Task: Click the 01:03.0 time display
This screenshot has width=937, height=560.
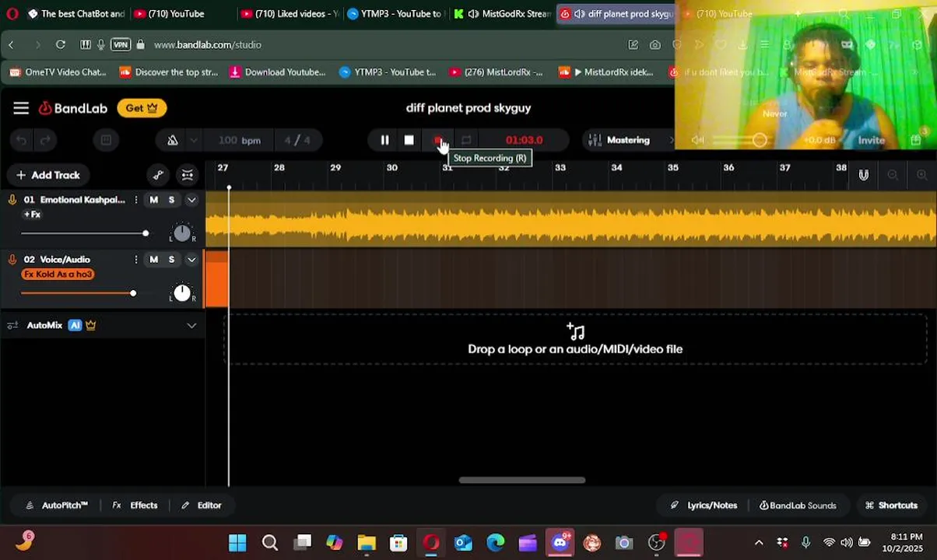Action: point(524,140)
